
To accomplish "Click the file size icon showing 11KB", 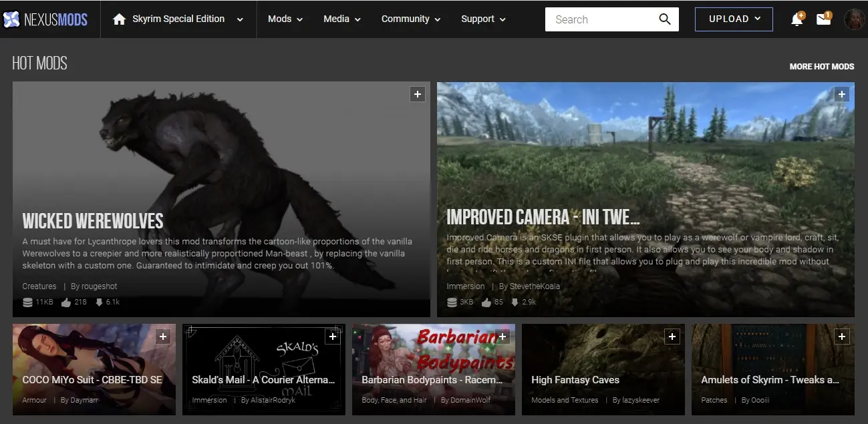I will click(x=27, y=302).
